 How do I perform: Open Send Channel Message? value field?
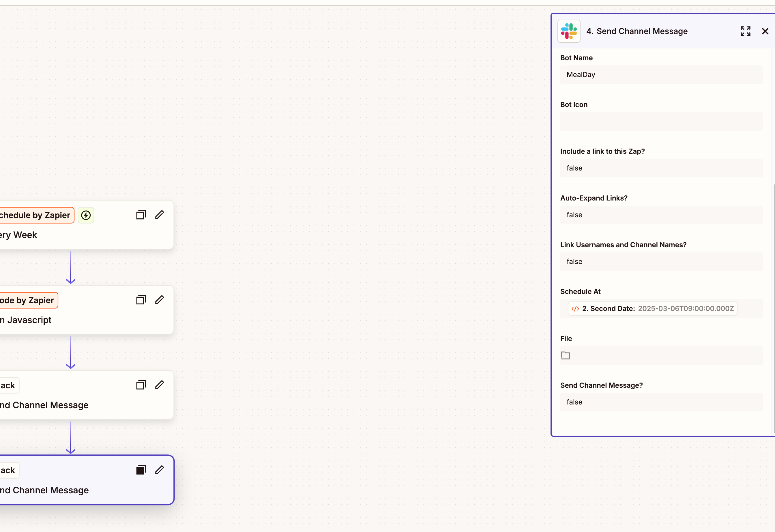click(661, 402)
